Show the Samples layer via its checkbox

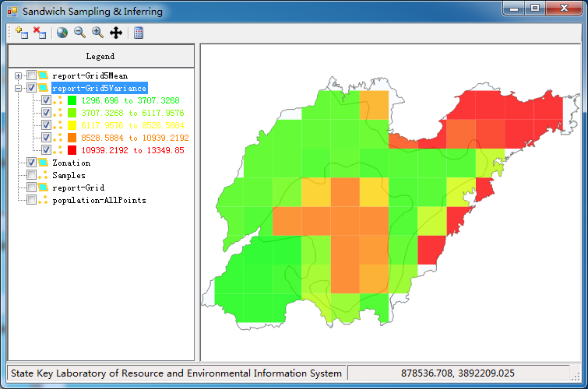(31, 175)
